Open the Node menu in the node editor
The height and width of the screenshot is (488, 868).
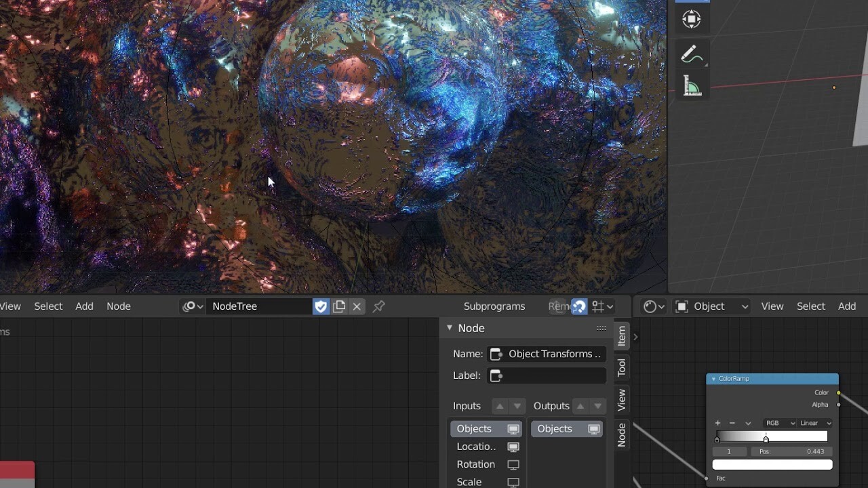click(x=118, y=306)
